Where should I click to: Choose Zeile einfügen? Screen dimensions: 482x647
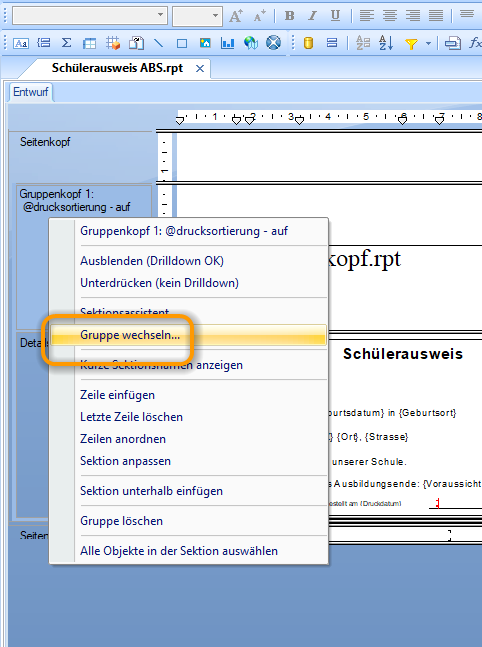(118, 395)
